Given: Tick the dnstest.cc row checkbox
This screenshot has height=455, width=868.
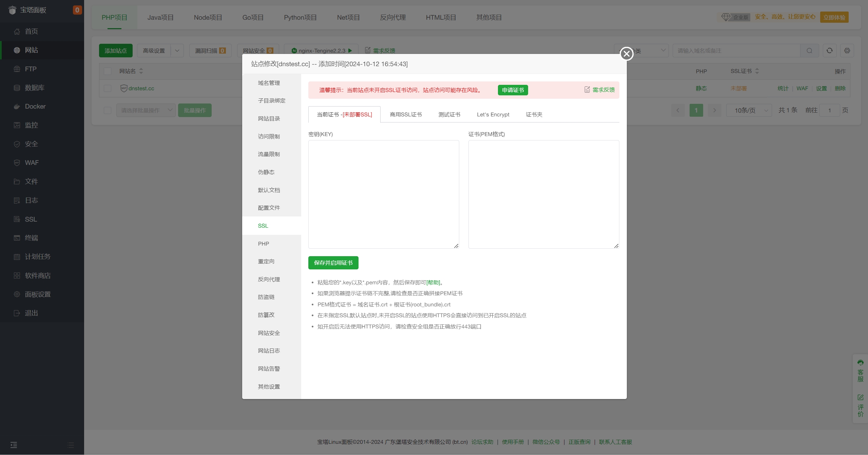Looking at the screenshot, I should [108, 88].
